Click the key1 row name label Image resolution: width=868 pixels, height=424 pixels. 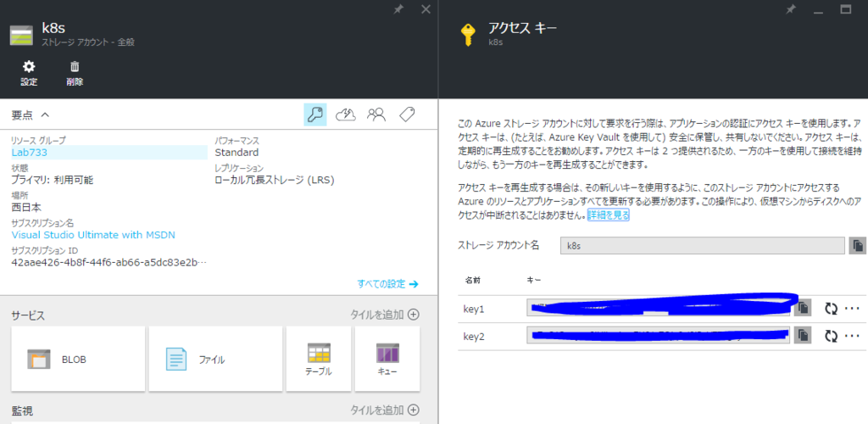pos(474,309)
